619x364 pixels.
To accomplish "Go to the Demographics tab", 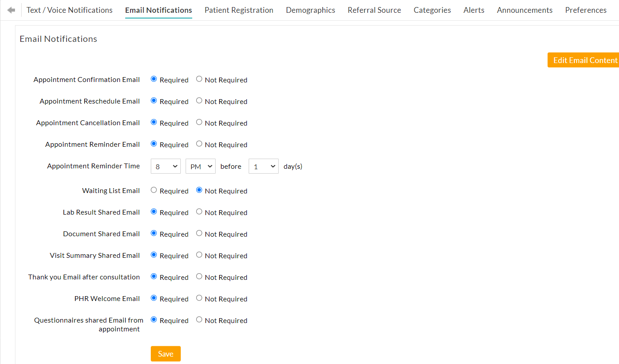I will (310, 10).
